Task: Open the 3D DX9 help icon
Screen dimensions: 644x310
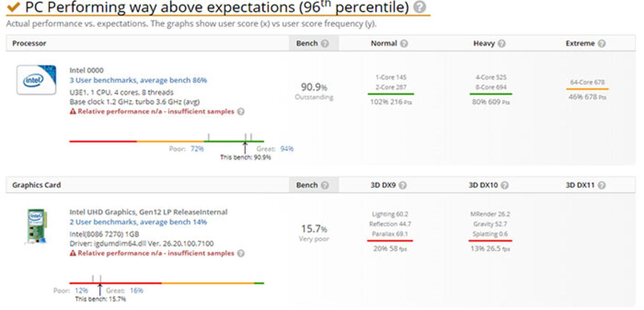Action: [403, 185]
